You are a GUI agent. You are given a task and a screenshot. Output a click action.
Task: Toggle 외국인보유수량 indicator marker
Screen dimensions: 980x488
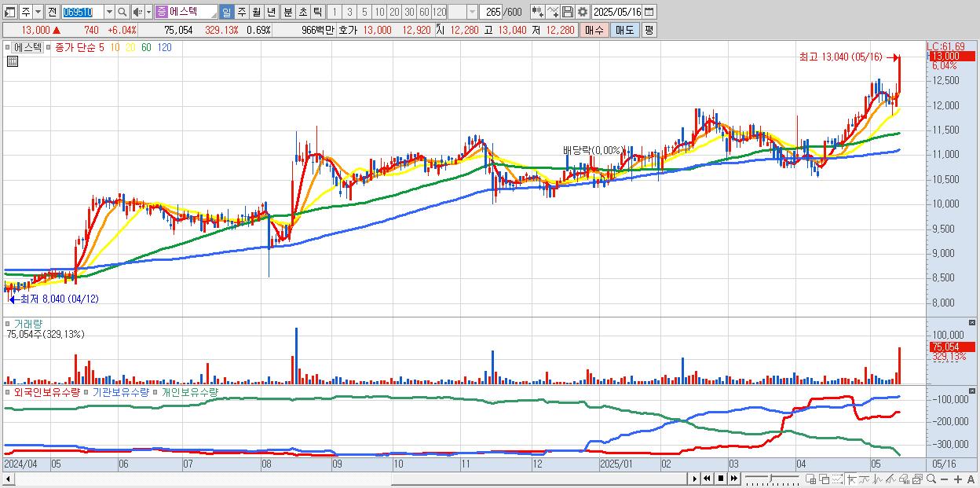point(7,391)
